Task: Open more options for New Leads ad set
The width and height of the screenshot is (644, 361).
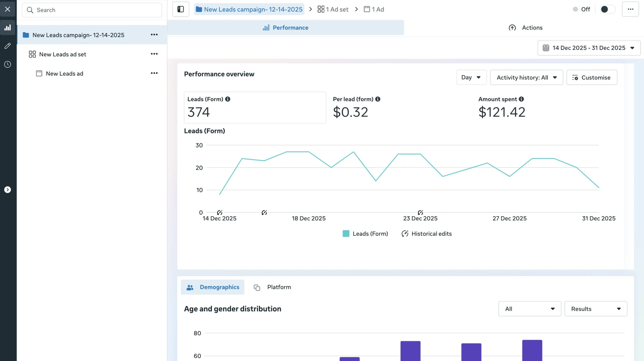Action: click(x=154, y=54)
